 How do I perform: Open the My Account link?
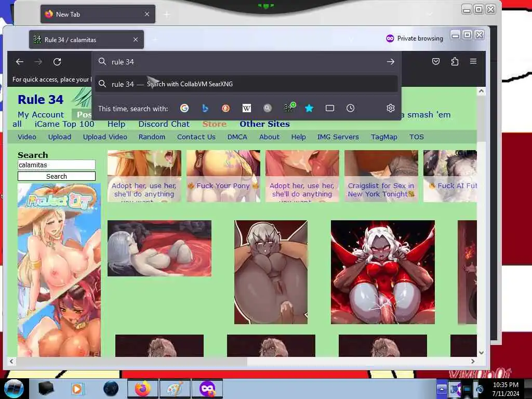point(41,115)
